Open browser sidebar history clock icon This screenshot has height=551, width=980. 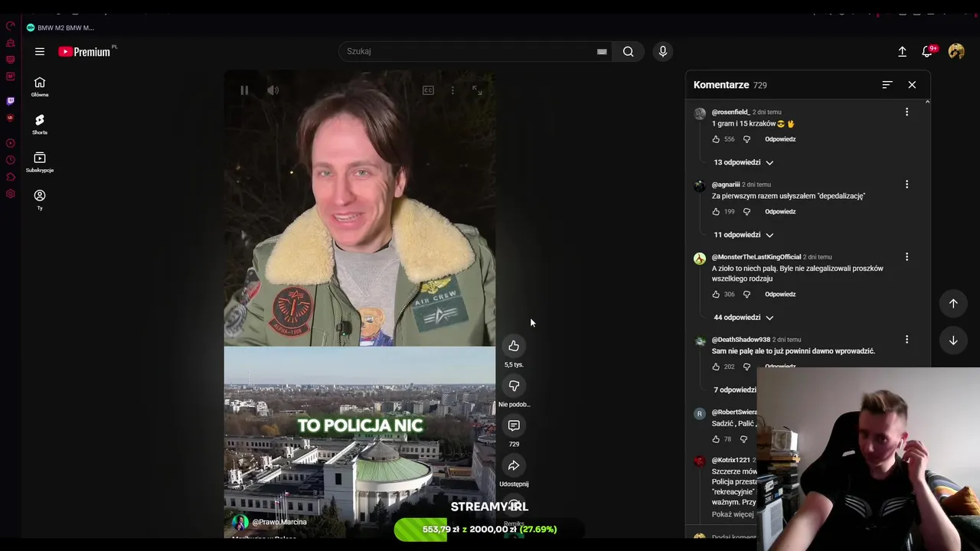coord(10,160)
